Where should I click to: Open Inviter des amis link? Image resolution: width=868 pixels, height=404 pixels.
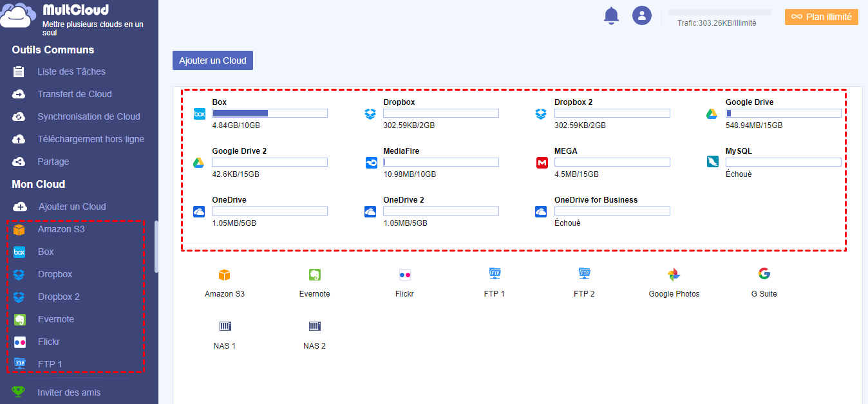(x=69, y=392)
